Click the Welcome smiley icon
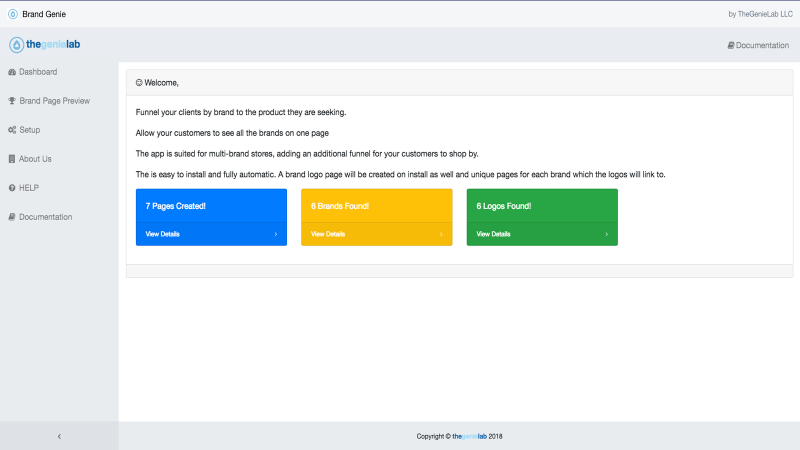This screenshot has height=450, width=800. pos(139,83)
